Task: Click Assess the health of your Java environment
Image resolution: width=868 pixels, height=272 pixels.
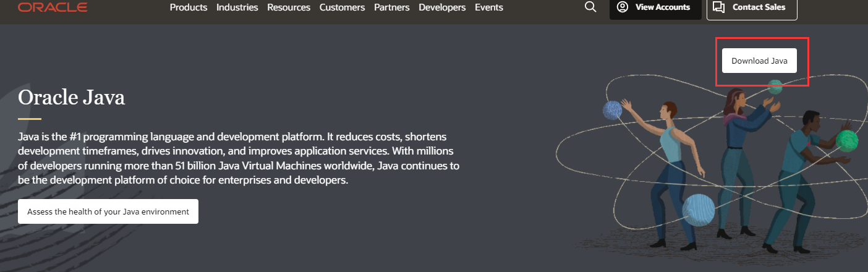Action: click(108, 211)
